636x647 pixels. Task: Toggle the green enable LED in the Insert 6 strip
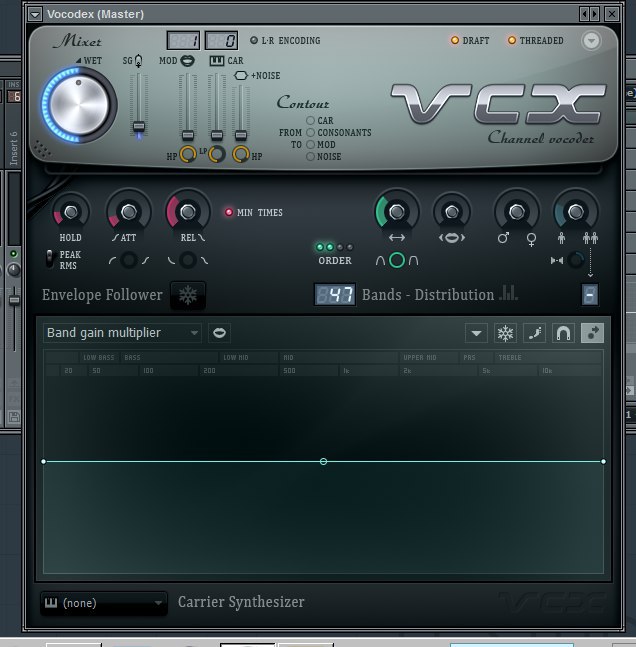click(14, 253)
